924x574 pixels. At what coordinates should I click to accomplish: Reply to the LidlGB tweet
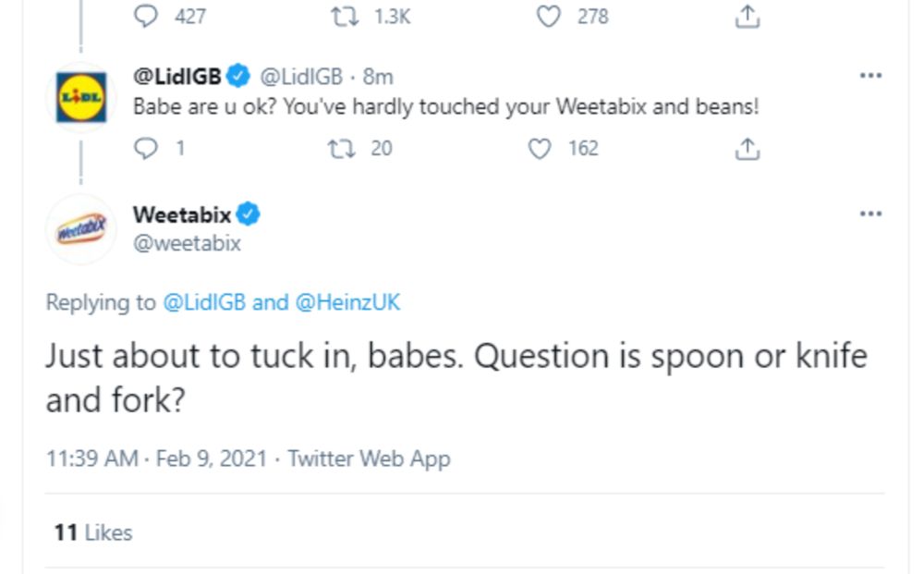146,148
